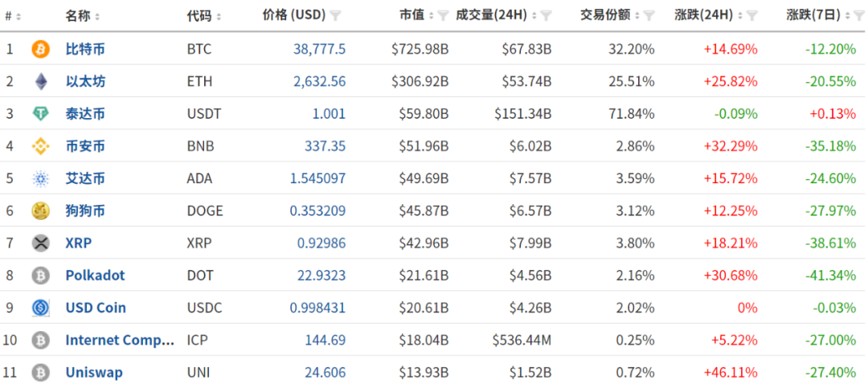The height and width of the screenshot is (384, 868).
Task: Click the Ethereum coin icon
Action: (40, 82)
